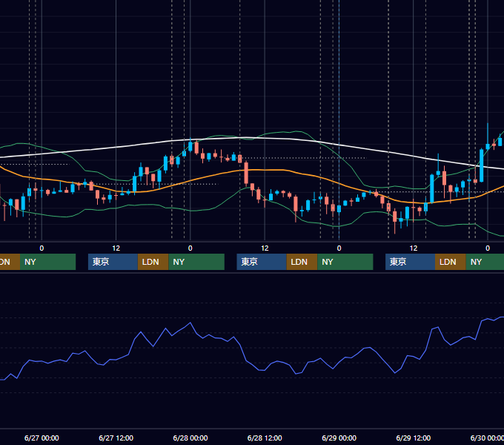Click hour label 0 above 6/29 00:00
This screenshot has height=445, width=504.
339,248
